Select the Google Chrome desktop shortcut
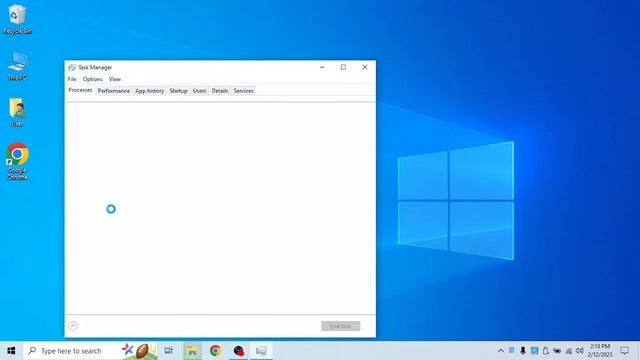640x360 pixels. (x=17, y=162)
